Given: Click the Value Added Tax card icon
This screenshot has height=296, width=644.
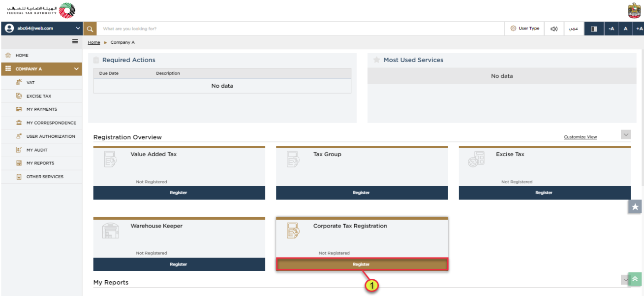Looking at the screenshot, I should coord(110,160).
